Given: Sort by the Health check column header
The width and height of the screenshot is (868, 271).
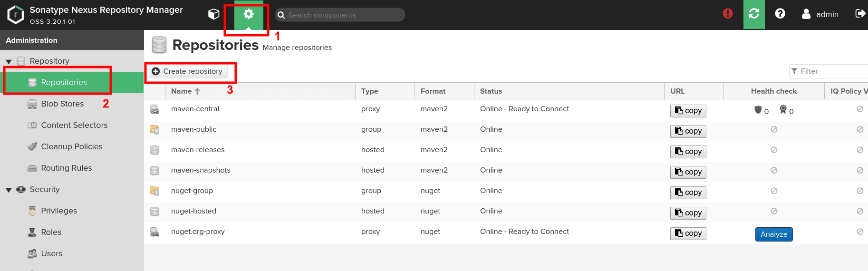Looking at the screenshot, I should pyautogui.click(x=774, y=91).
